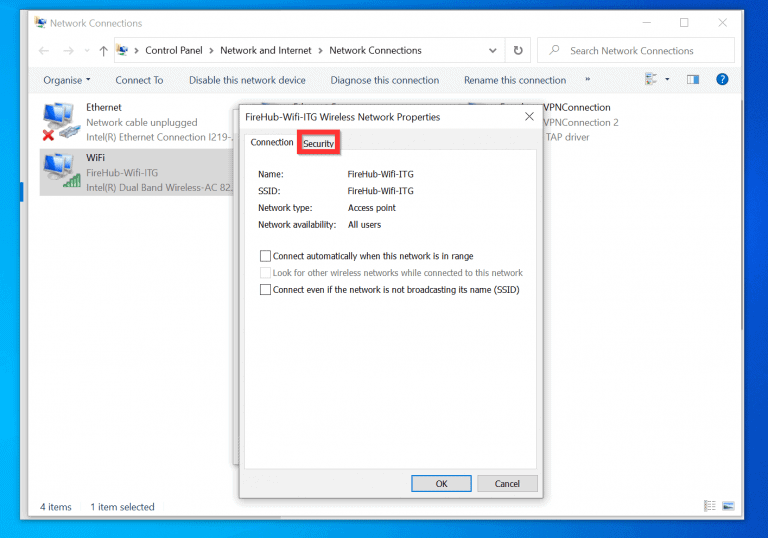Select the WiFi adapter icon
768x538 pixels.
[61, 171]
